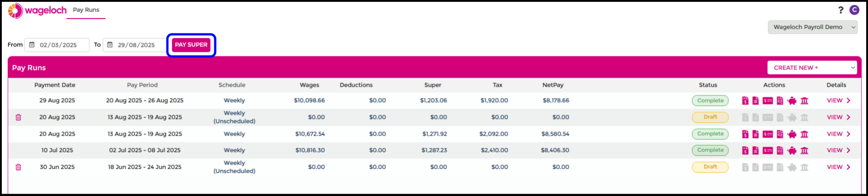Open user profile avatar C

pos(854,10)
